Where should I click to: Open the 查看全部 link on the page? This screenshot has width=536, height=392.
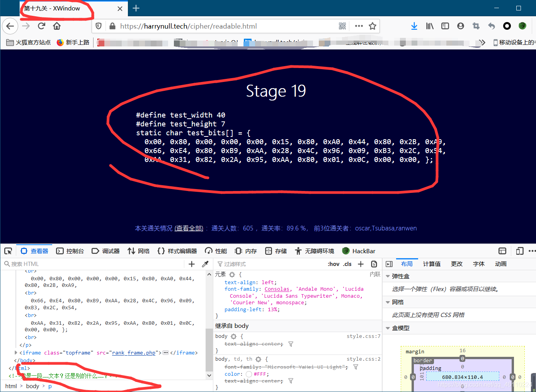tap(189, 228)
